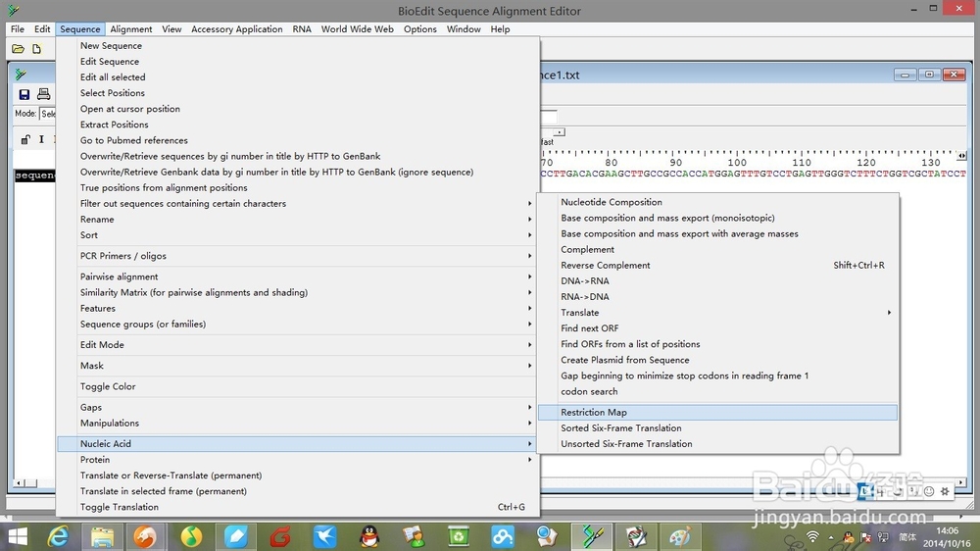Expand PCR Primers / oligos submenu
Screen dimensions: 980x551
298,256
